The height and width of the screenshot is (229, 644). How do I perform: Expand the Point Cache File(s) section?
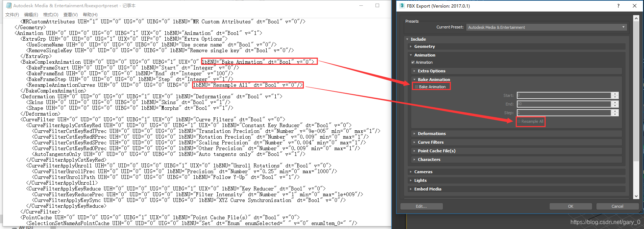pos(414,151)
